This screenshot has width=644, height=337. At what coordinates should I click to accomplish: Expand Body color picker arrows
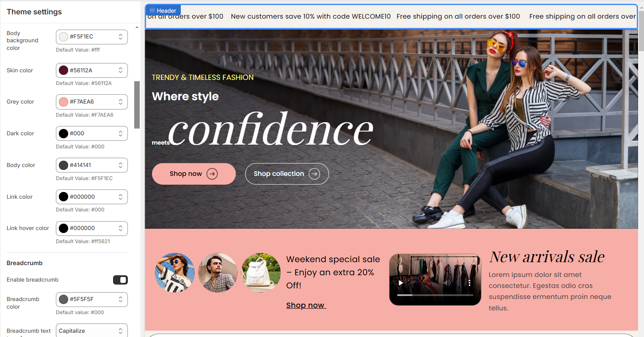click(121, 165)
